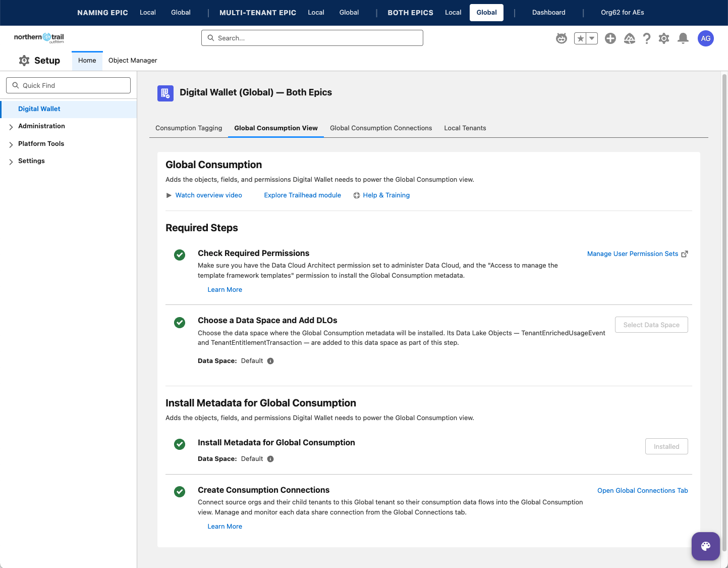Select Local under Multi-Tenant Epic
Viewport: 728px width, 568px height.
pos(316,13)
